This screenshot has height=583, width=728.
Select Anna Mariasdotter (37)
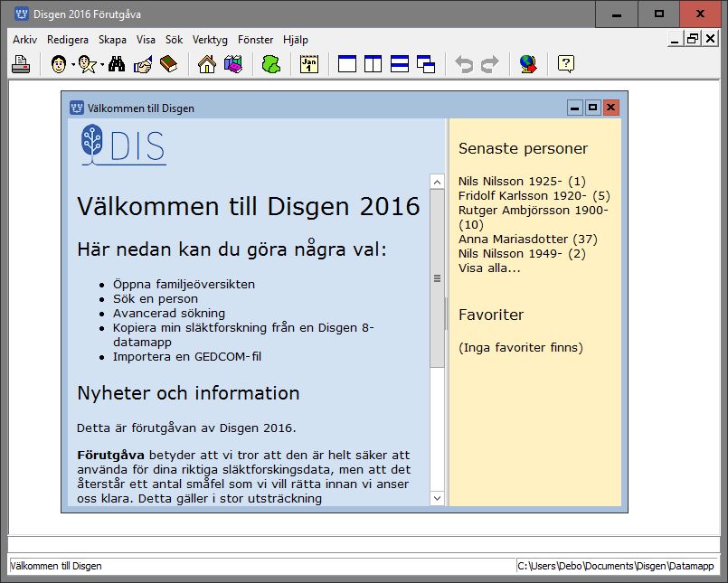pyautogui.click(x=528, y=239)
